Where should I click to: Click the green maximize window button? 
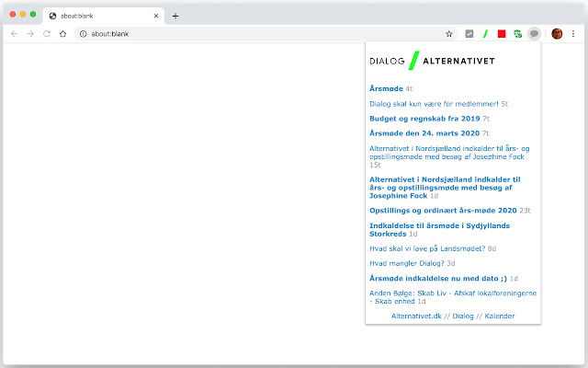click(x=33, y=15)
